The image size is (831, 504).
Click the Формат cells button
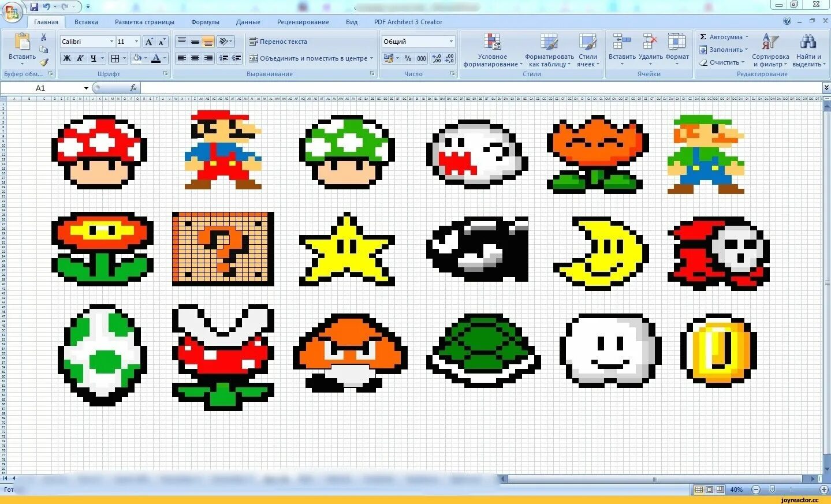677,49
